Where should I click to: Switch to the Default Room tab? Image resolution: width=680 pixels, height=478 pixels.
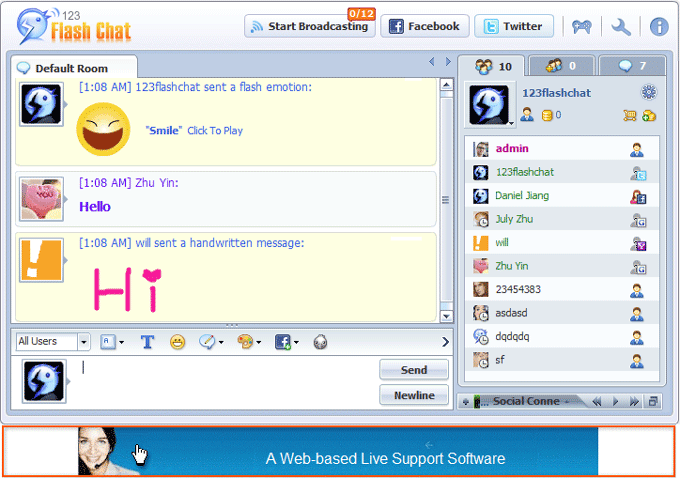pos(70,68)
